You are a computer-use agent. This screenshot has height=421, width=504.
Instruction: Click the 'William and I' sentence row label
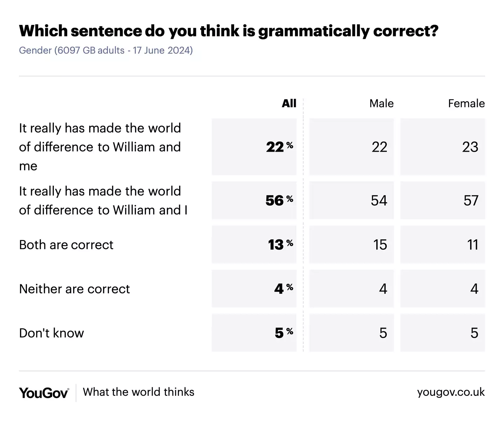point(103,201)
